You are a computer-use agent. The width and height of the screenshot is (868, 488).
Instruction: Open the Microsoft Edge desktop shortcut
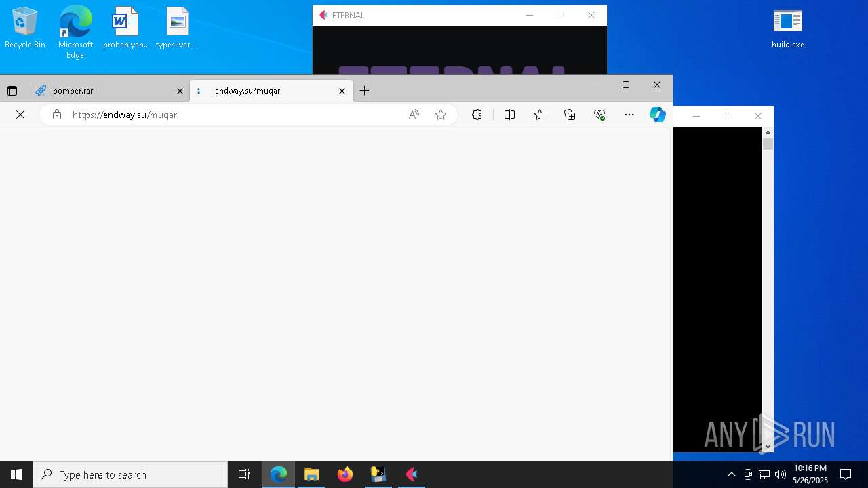(x=75, y=32)
